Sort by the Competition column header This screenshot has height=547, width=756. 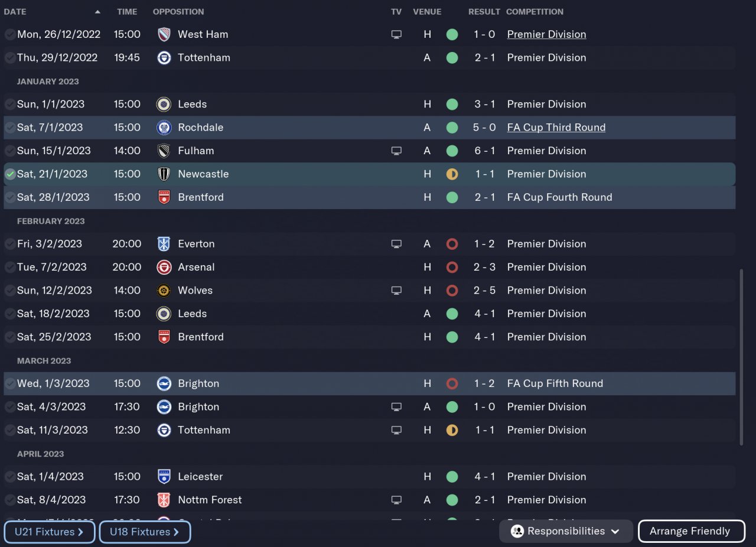(x=535, y=12)
